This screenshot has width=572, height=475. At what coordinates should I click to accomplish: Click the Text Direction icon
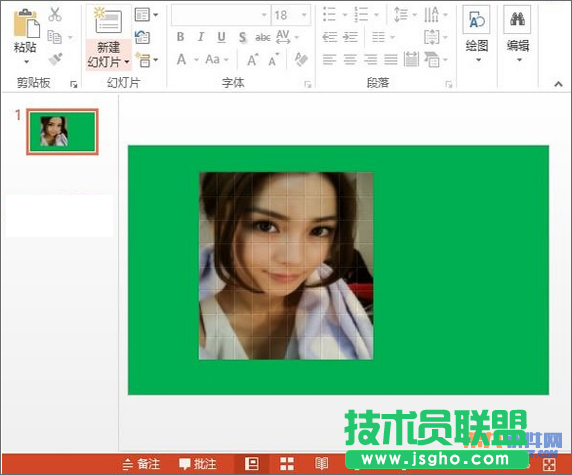[432, 15]
